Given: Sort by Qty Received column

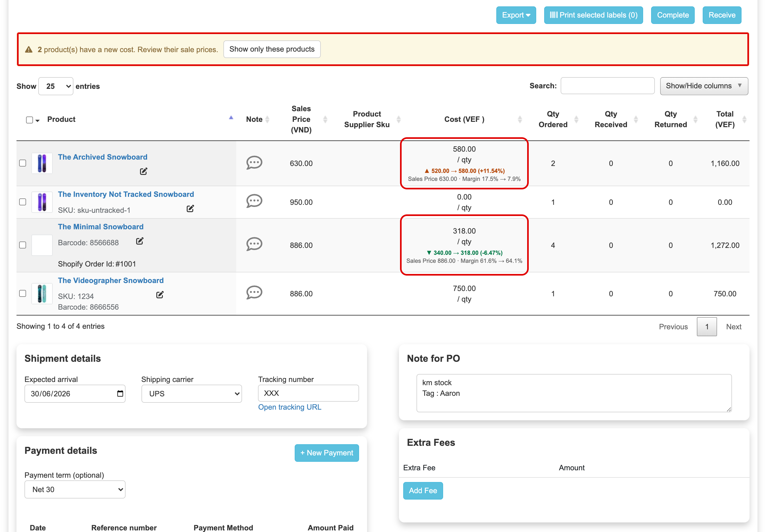Looking at the screenshot, I should [636, 119].
